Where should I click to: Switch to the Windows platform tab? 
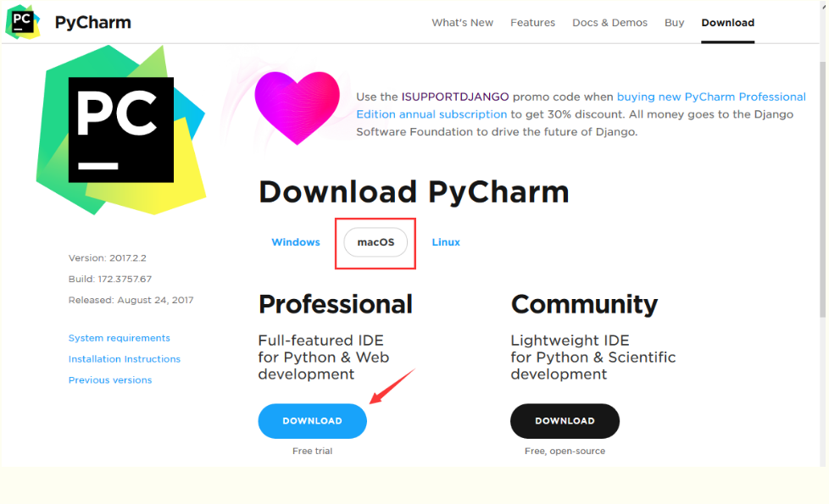(x=296, y=242)
